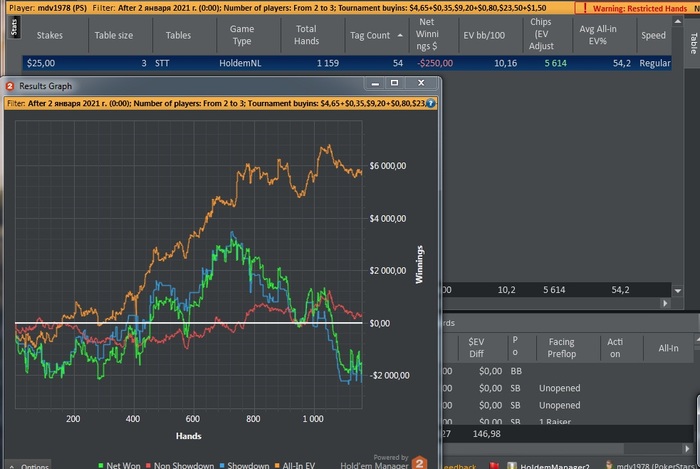Image resolution: width=700 pixels, height=469 pixels.
Task: Click the 1 159 total hands value
Action: coord(328,63)
